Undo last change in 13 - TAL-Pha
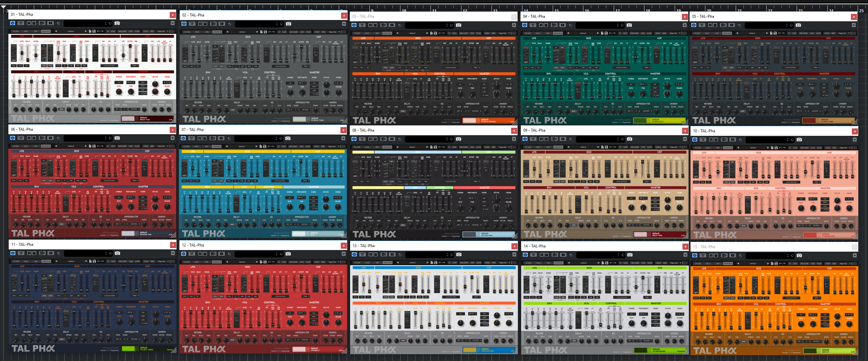Screen dimensions: 868x361 (x=440, y=263)
